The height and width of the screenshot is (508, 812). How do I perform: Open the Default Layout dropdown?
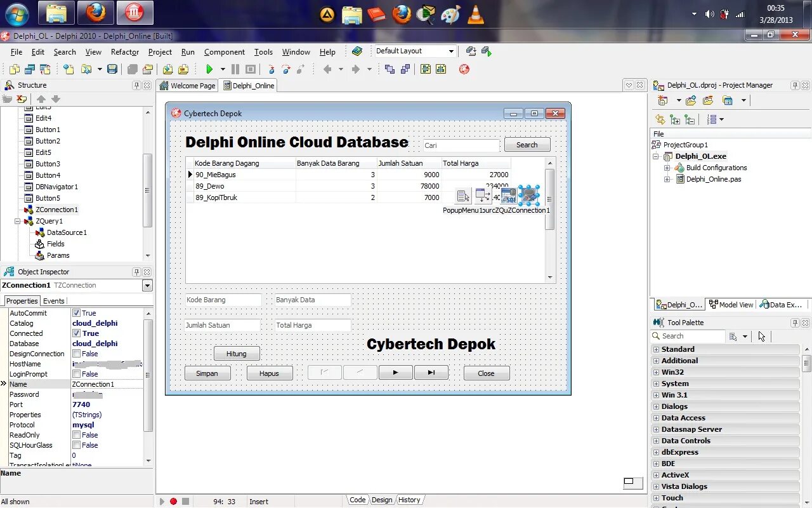[x=451, y=51]
